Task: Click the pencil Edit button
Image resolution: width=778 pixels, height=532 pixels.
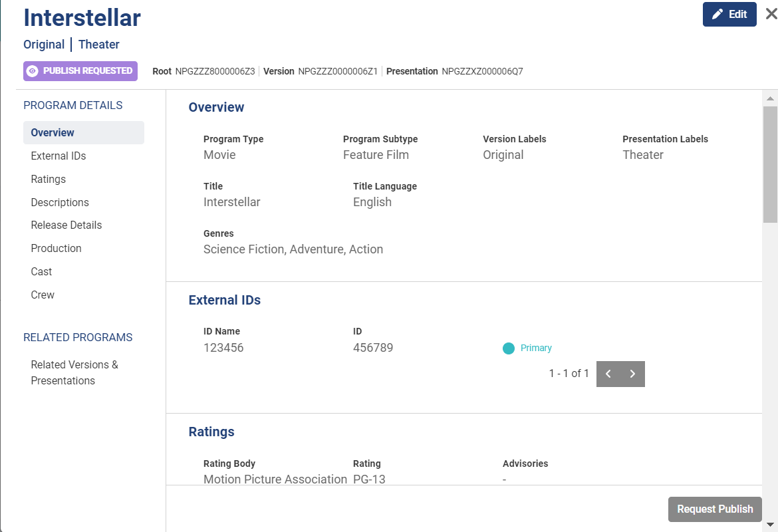Action: (729, 15)
